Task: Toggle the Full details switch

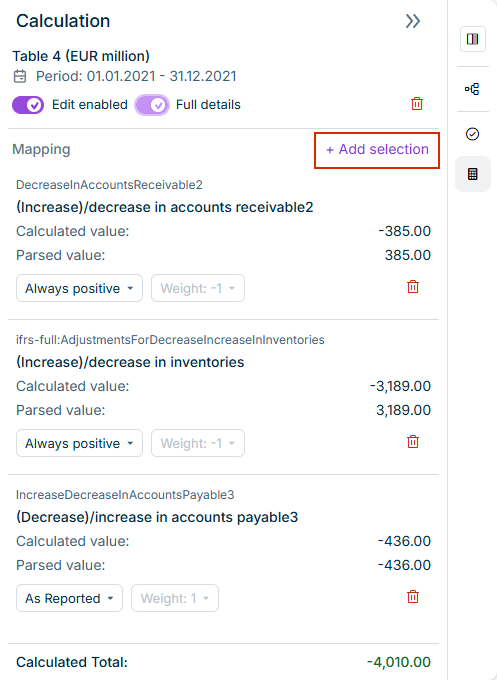Action: point(152,105)
